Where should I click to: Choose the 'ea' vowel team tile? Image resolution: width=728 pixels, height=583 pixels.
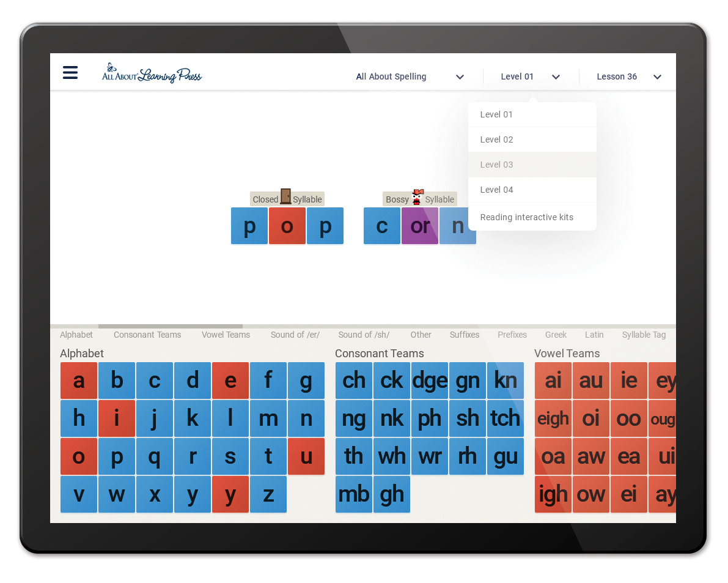tap(628, 456)
